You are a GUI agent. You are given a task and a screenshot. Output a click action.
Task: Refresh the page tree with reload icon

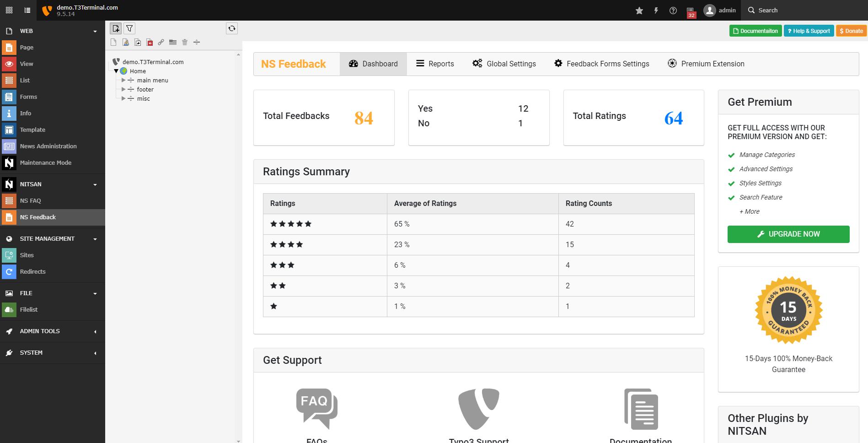point(232,28)
